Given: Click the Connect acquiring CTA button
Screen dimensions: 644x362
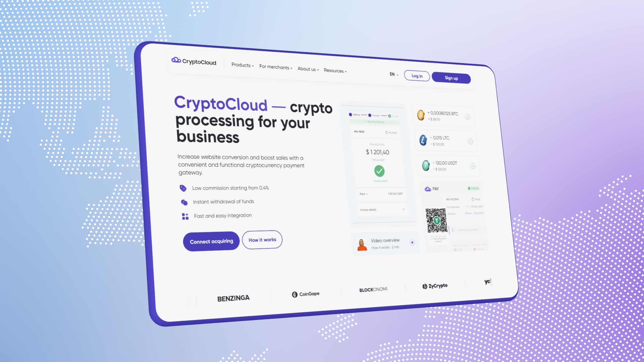Looking at the screenshot, I should pyautogui.click(x=211, y=241).
